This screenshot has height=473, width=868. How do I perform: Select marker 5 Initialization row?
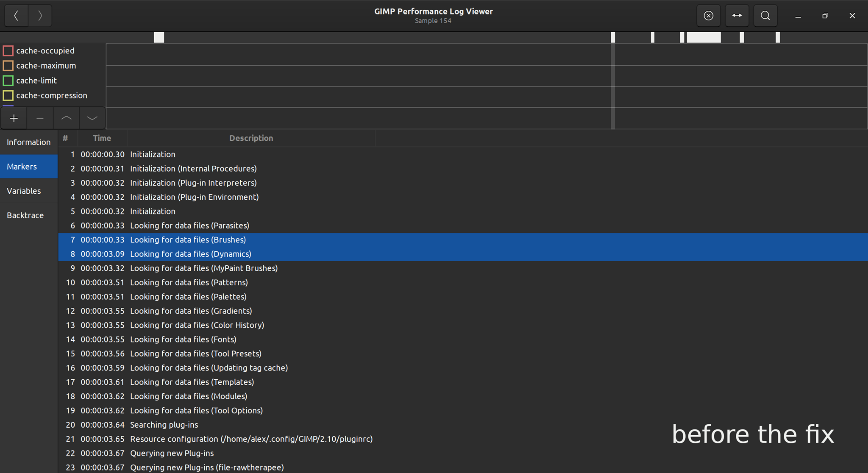tap(463, 211)
